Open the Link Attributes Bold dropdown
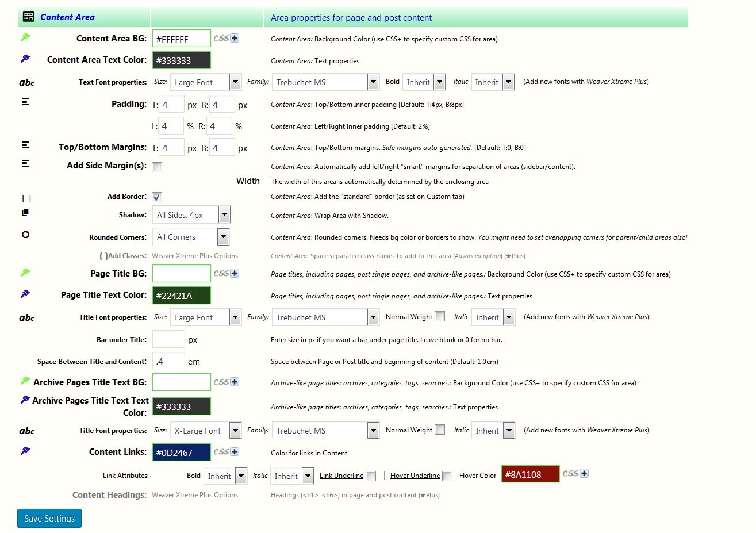The width and height of the screenshot is (756, 533). [x=225, y=476]
